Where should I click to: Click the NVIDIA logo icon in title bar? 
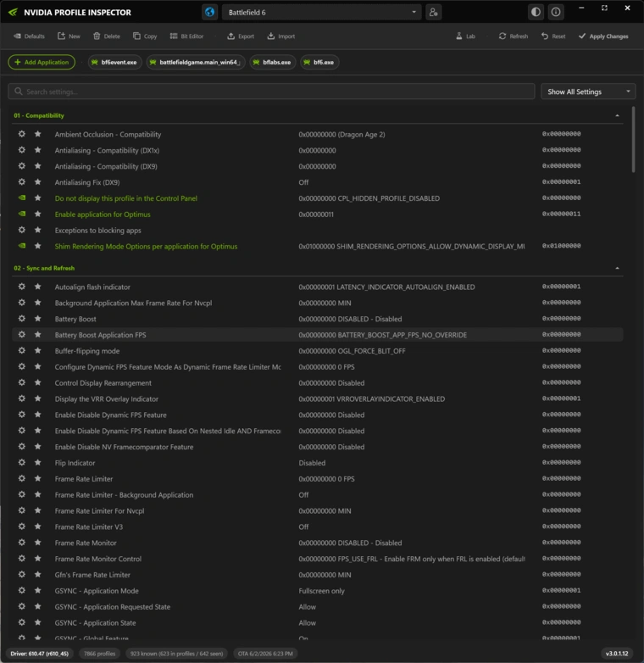coord(13,12)
